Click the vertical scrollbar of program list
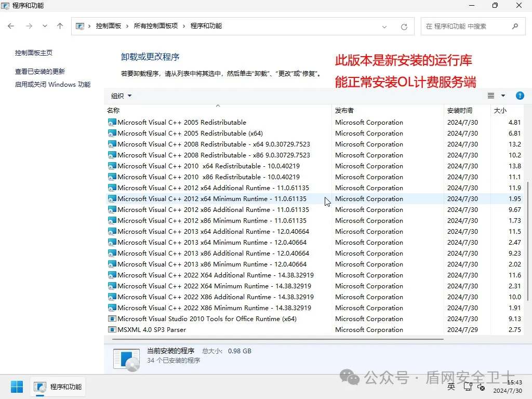Screen dimensions: 532x399 click(x=528, y=241)
